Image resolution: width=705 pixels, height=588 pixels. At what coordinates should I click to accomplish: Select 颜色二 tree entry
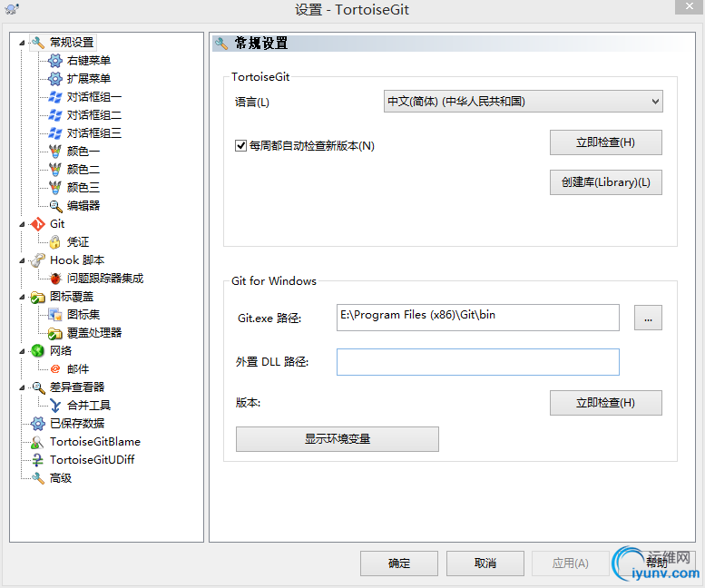click(83, 170)
